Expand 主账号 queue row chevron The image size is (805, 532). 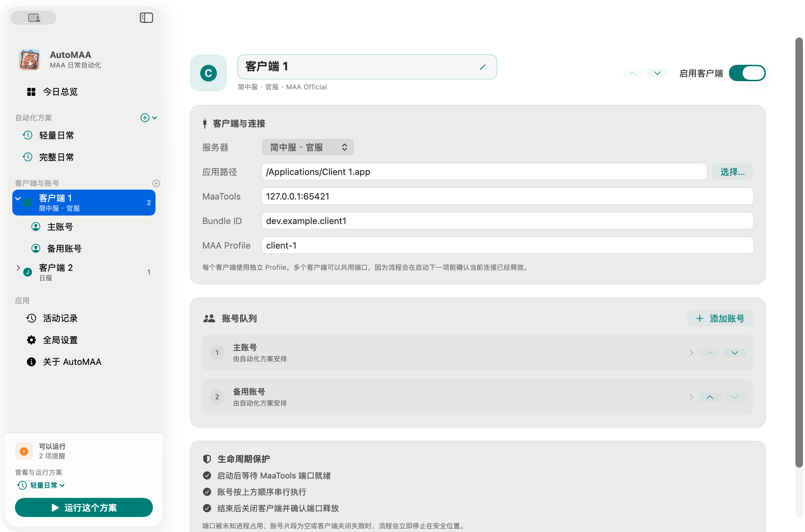[x=691, y=353]
